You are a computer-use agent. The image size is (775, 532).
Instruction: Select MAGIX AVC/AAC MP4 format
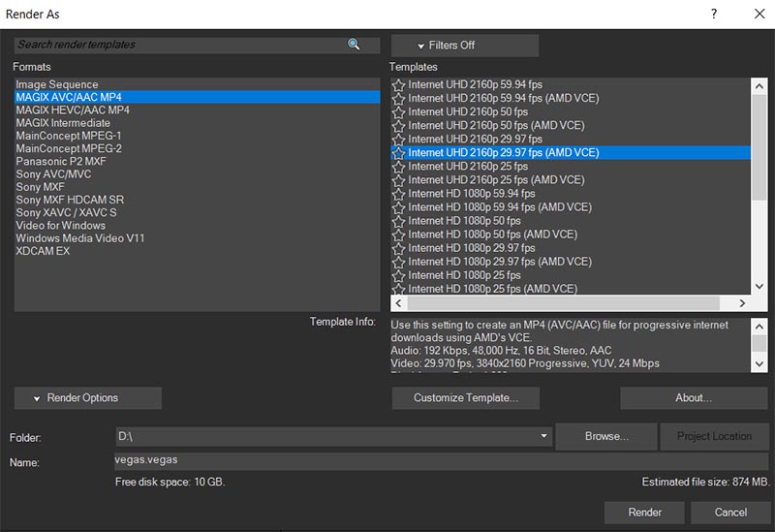coord(198,98)
